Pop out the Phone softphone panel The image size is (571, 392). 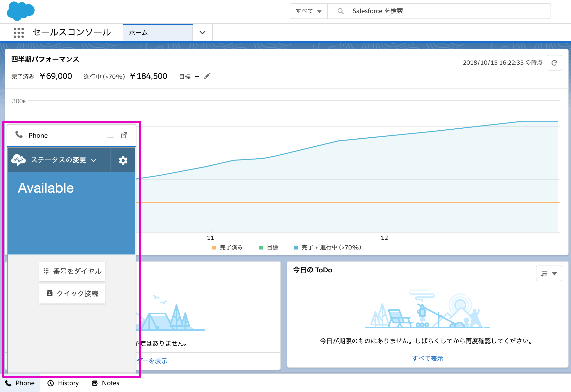(x=124, y=135)
